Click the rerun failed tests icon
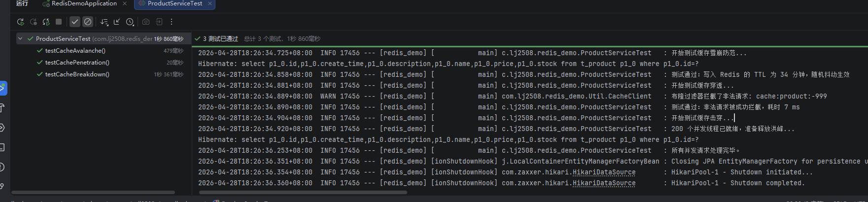The image size is (868, 202). [34, 22]
